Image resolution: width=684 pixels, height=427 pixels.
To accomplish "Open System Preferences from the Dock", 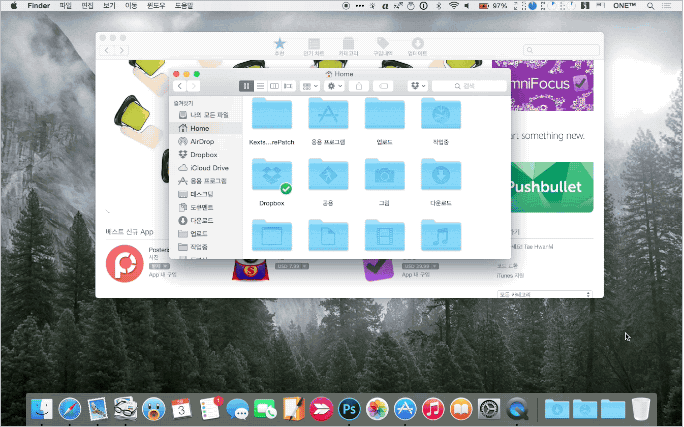I will coord(489,409).
